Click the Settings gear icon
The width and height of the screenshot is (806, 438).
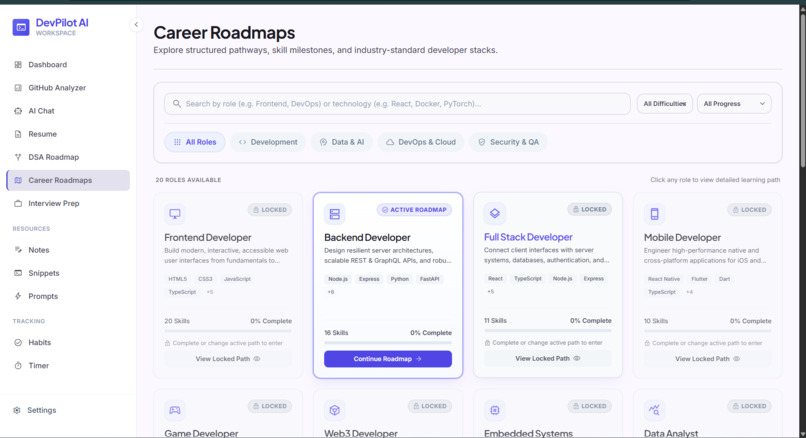[x=17, y=410]
